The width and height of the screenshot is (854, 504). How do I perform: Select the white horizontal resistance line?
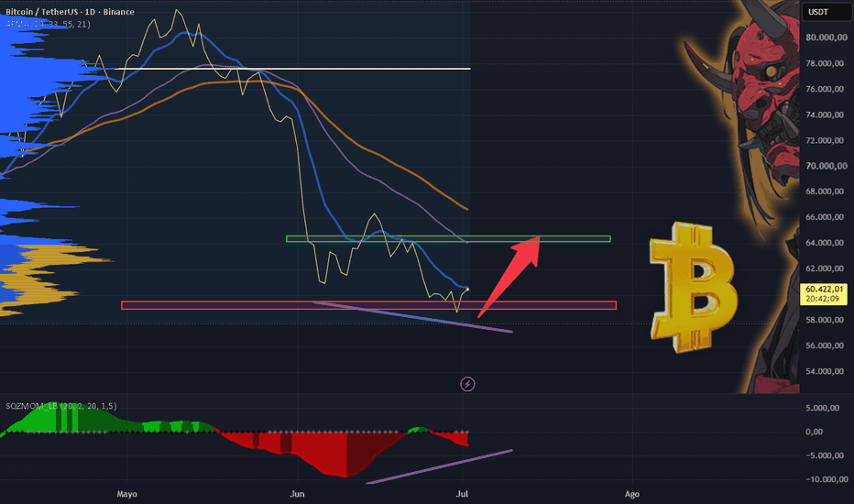tap(292, 69)
